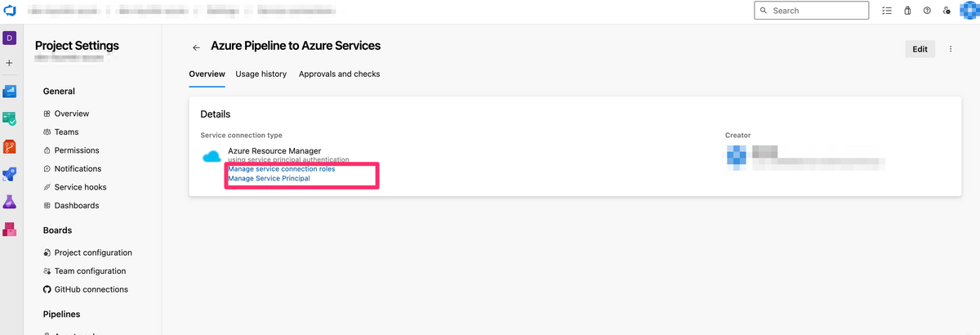Open Manage service connection roles link
Viewport: 980px width, 335px height.
282,168
